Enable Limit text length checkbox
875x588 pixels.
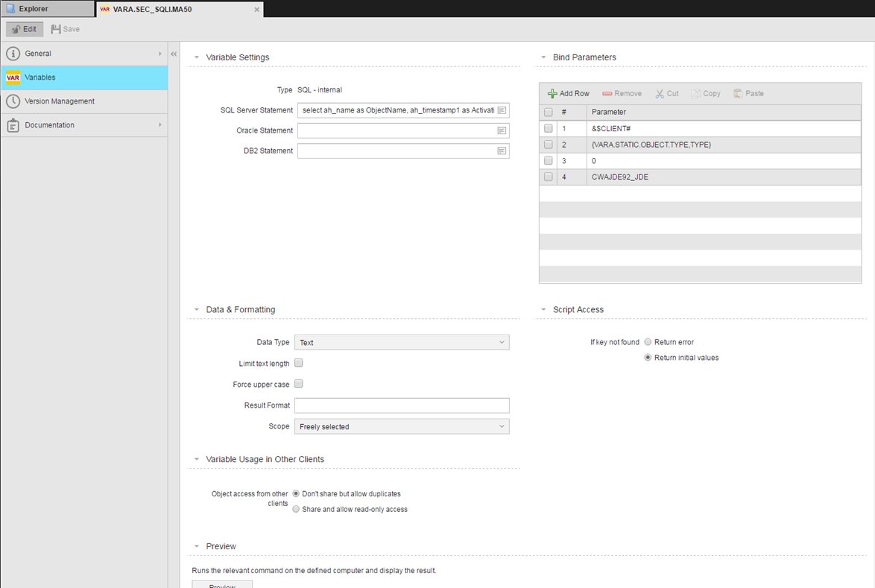(299, 364)
